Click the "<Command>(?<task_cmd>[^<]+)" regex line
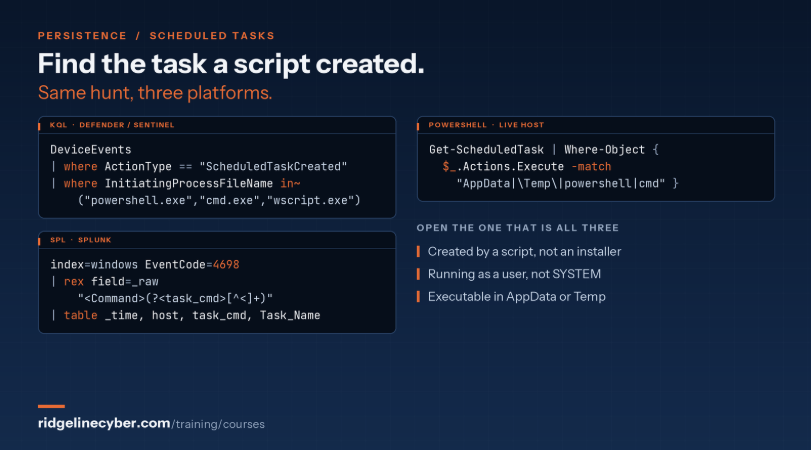The image size is (811, 450). coord(175,298)
